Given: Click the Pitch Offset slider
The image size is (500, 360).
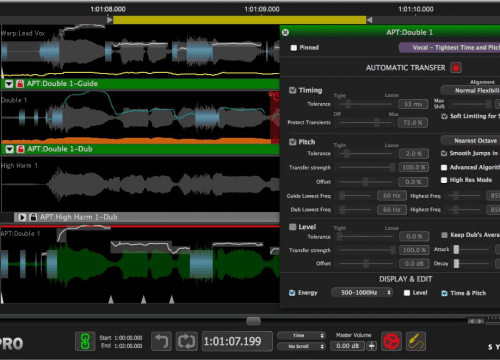Looking at the screenshot, I should 366,182.
